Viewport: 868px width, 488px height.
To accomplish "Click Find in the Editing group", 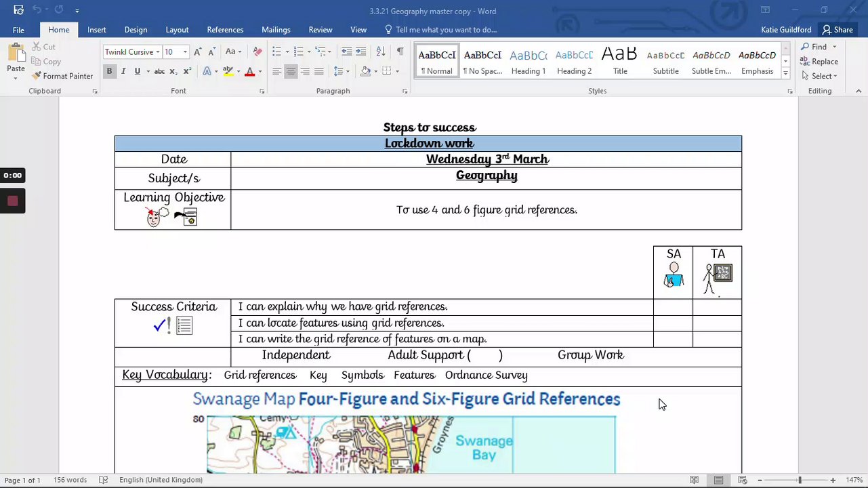I will tap(813, 47).
